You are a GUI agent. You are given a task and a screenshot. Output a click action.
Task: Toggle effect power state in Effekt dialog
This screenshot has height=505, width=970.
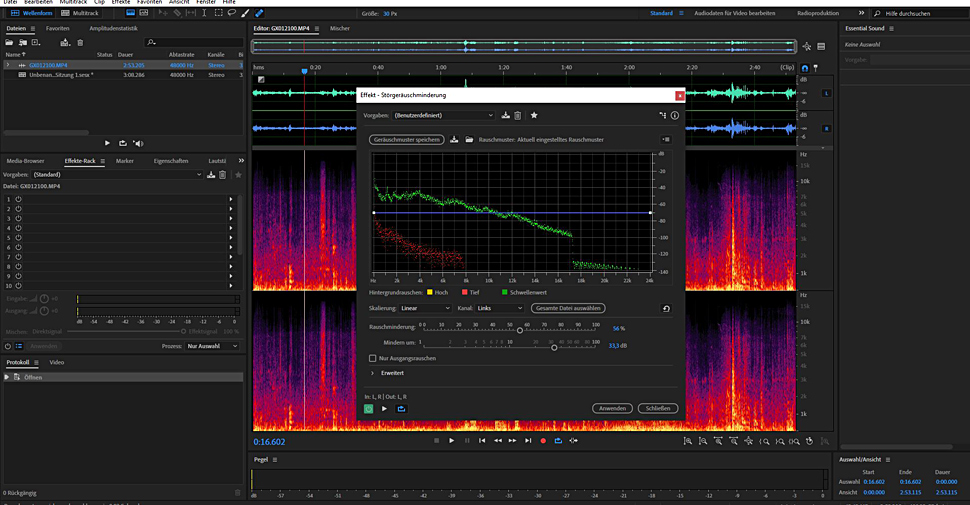pos(369,408)
